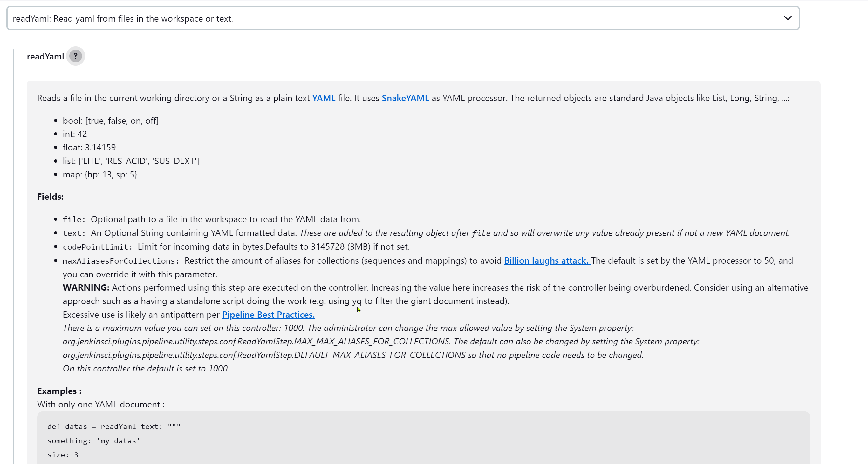Click the file: field name
868x464 pixels.
(x=74, y=219)
